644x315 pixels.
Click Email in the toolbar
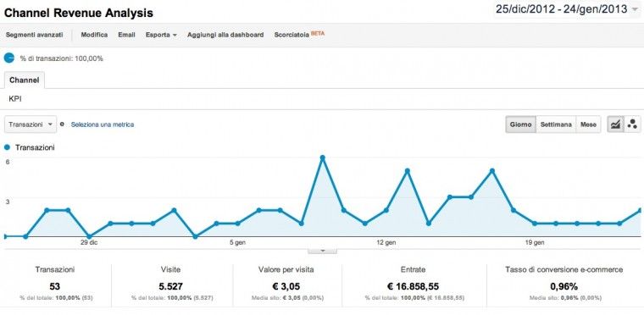pos(126,35)
